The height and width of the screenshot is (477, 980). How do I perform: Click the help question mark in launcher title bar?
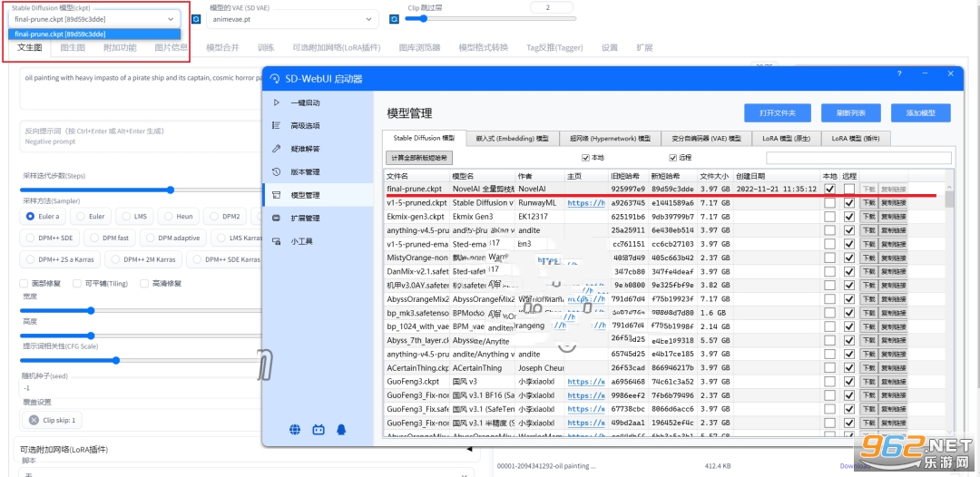click(899, 73)
